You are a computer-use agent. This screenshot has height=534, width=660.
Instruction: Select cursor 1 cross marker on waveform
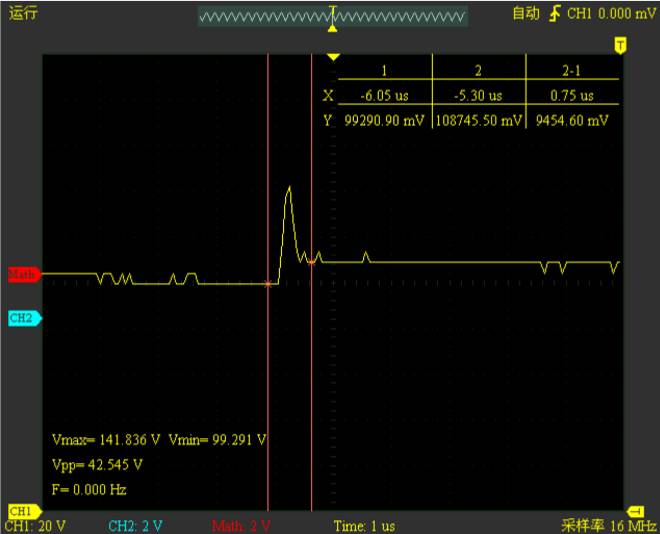point(268,284)
